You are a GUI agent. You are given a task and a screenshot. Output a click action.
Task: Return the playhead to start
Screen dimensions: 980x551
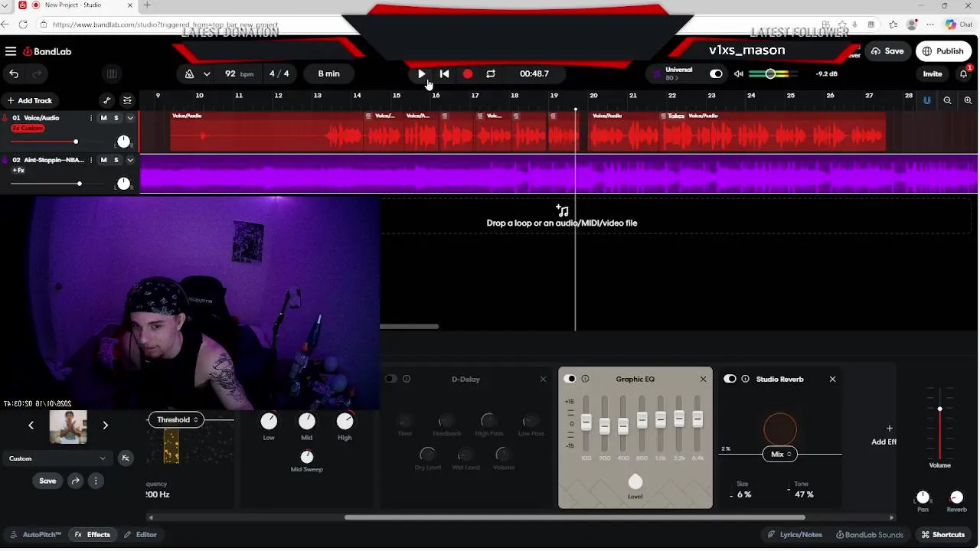point(444,73)
